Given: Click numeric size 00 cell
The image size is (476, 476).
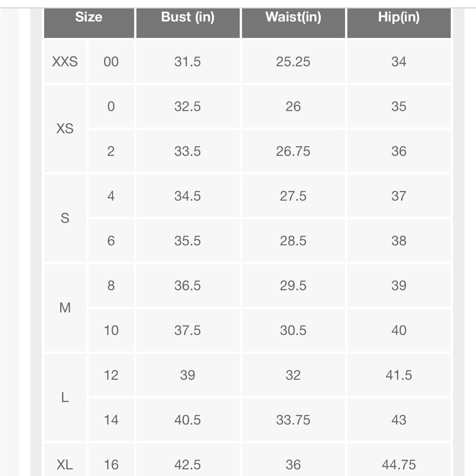Looking at the screenshot, I should pos(111,61).
